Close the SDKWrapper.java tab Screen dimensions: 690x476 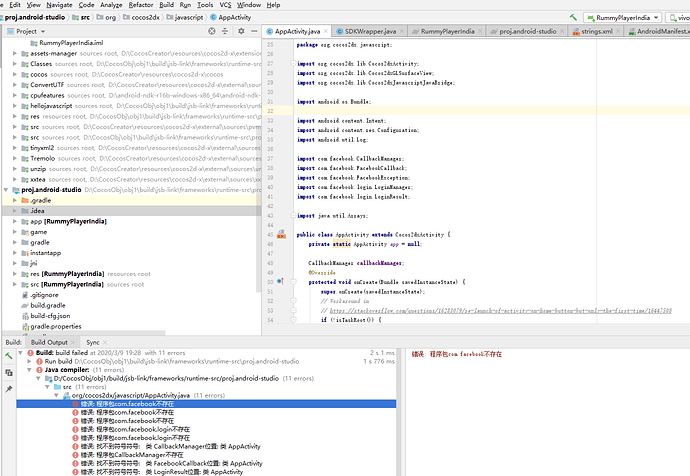401,31
